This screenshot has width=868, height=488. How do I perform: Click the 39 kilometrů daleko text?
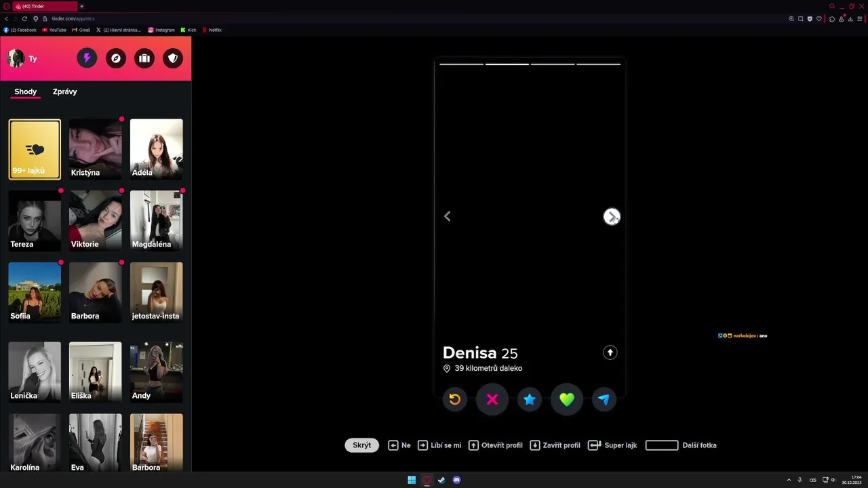[x=488, y=369]
